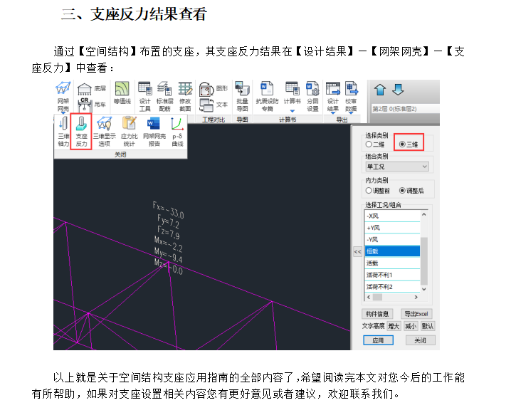Click the My=-9.4 reaction label
This screenshot has width=511, height=420.
coord(168,256)
